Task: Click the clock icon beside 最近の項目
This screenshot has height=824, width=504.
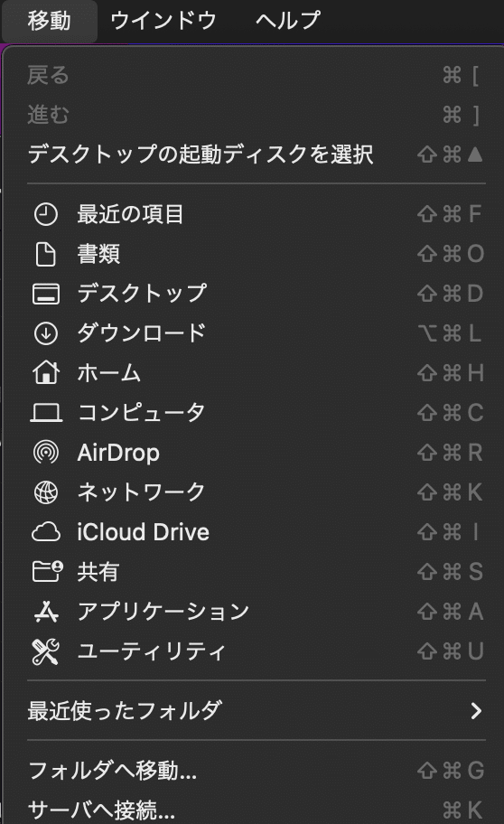Action: point(46,214)
